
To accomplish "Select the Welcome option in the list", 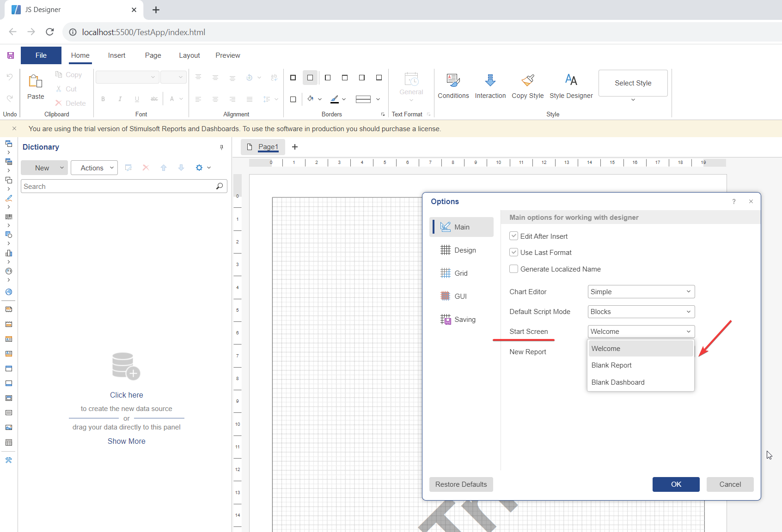I will [x=641, y=349].
